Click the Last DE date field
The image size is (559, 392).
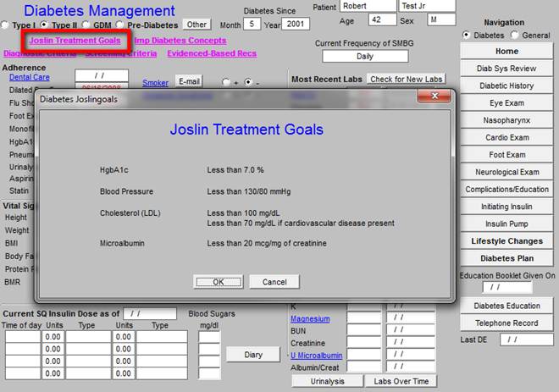tap(527, 340)
